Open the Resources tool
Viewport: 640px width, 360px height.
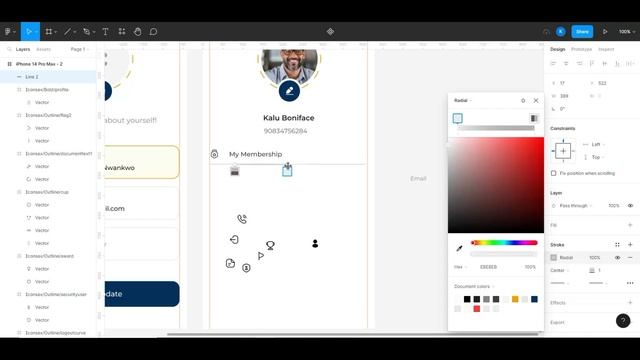[x=122, y=31]
